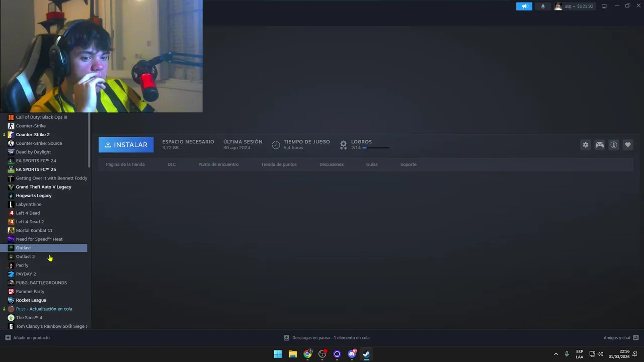
Task: Click the library list scrollbar
Action: (x=89, y=140)
